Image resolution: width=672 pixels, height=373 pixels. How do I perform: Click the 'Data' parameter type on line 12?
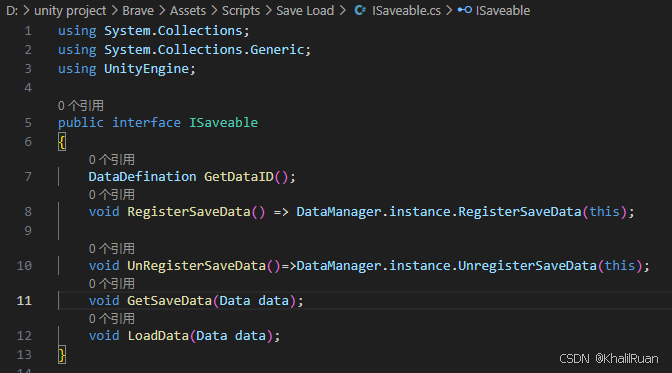point(212,336)
